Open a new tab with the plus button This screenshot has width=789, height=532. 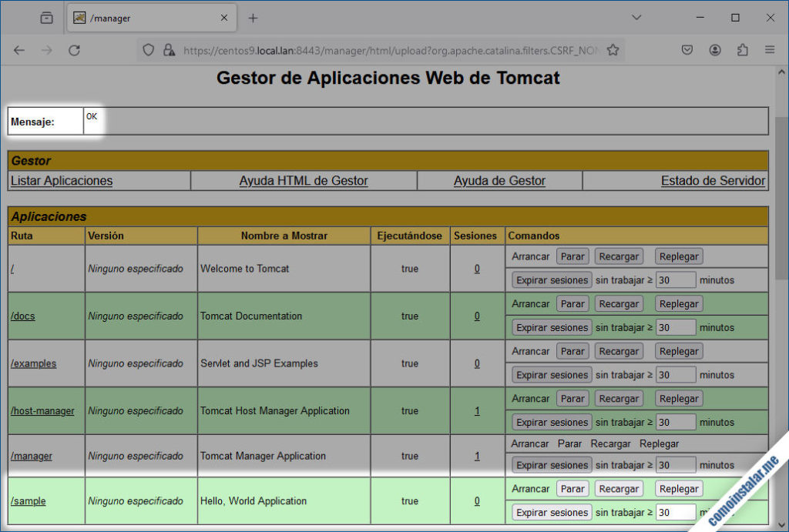pyautogui.click(x=254, y=17)
